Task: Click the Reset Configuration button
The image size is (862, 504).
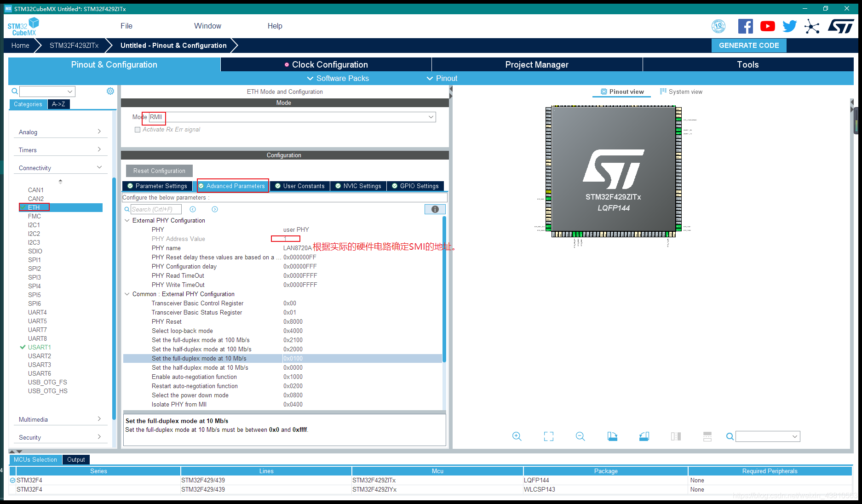Action: click(159, 171)
